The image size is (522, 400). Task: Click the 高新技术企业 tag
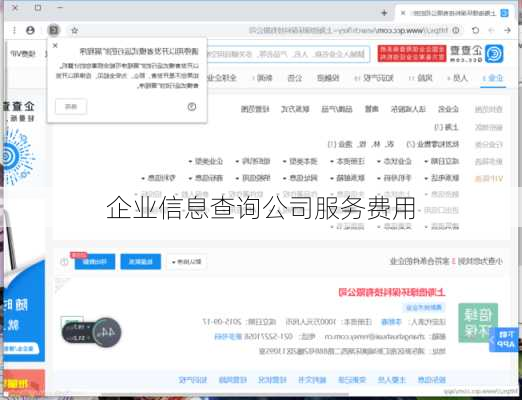[x=423, y=307]
